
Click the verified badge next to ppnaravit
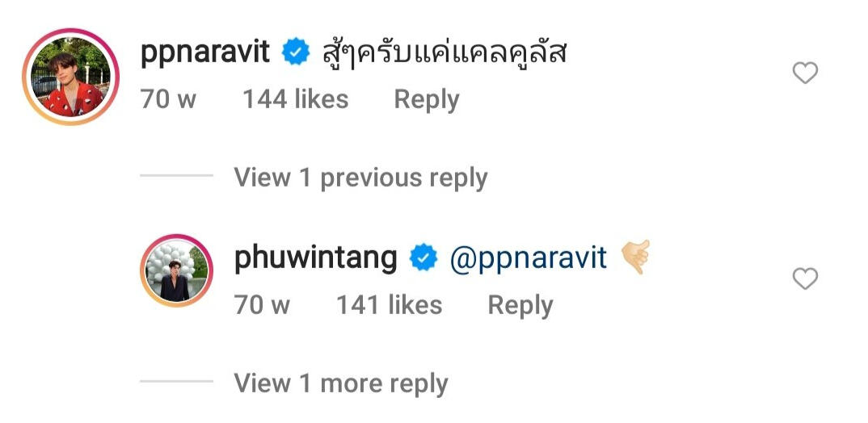coord(296,52)
